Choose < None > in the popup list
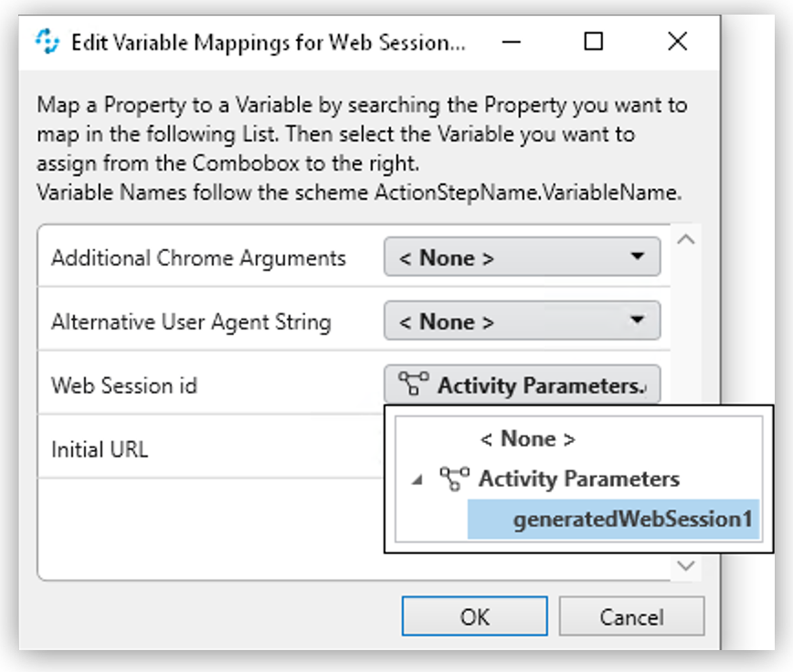793x672 pixels. [527, 438]
